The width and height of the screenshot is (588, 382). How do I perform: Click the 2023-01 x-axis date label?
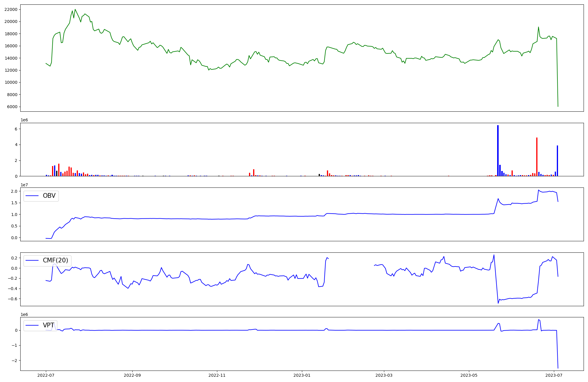click(302, 375)
